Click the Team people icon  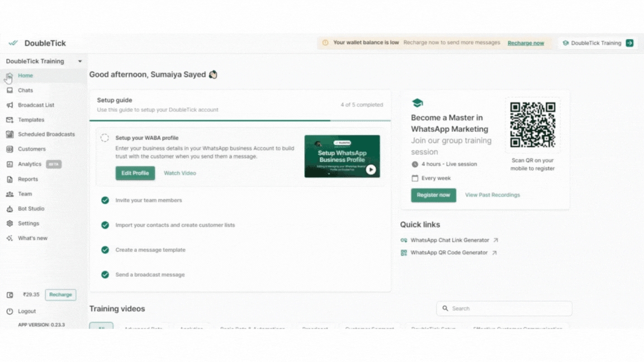point(10,194)
